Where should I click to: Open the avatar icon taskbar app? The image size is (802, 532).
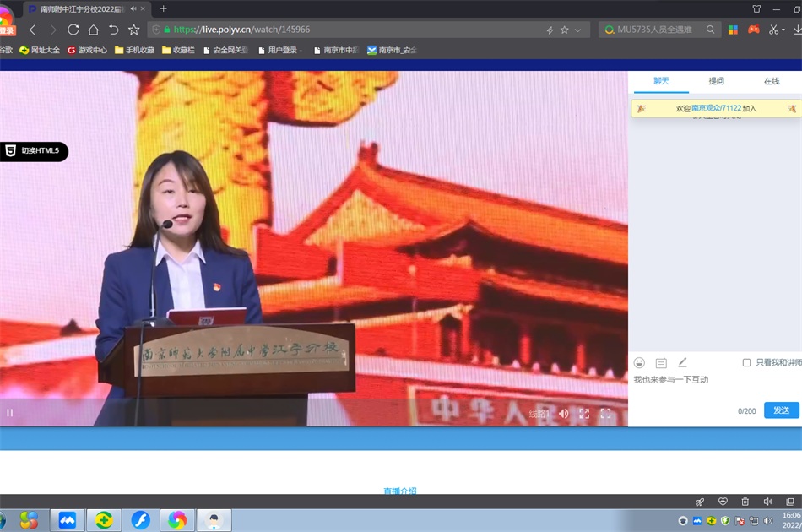pos(214,520)
